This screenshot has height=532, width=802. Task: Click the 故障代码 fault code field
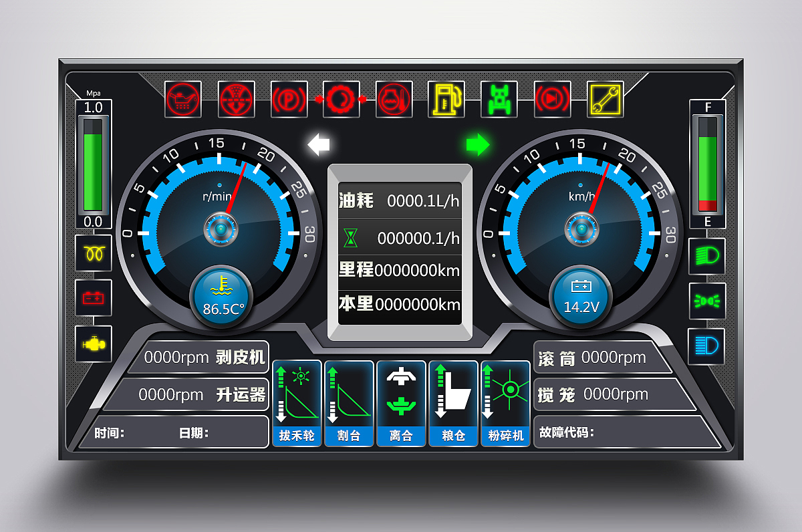coord(627,432)
